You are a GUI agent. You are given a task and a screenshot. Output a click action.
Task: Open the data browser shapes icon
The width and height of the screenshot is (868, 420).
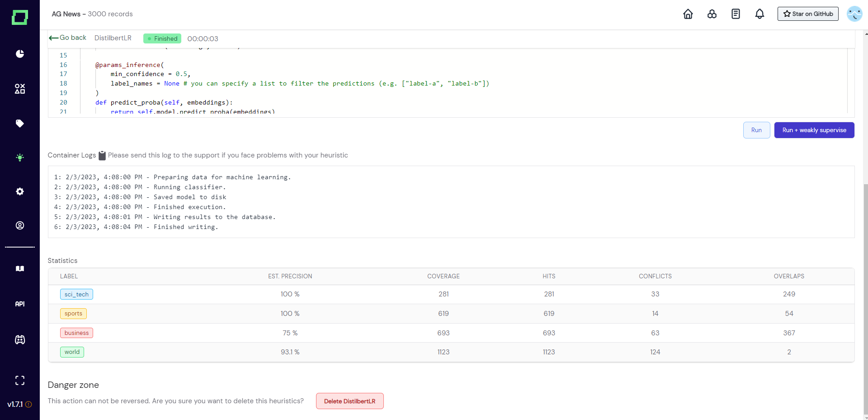(20, 89)
